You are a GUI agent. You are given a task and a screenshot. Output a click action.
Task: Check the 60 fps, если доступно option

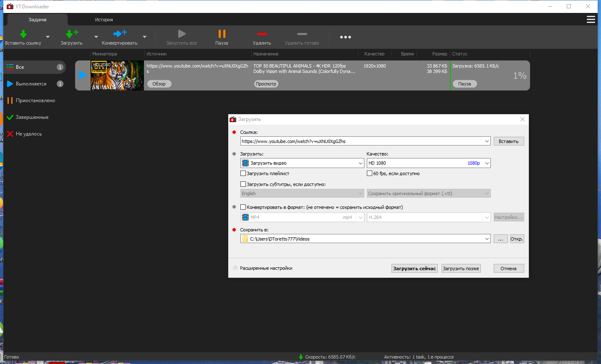[369, 173]
